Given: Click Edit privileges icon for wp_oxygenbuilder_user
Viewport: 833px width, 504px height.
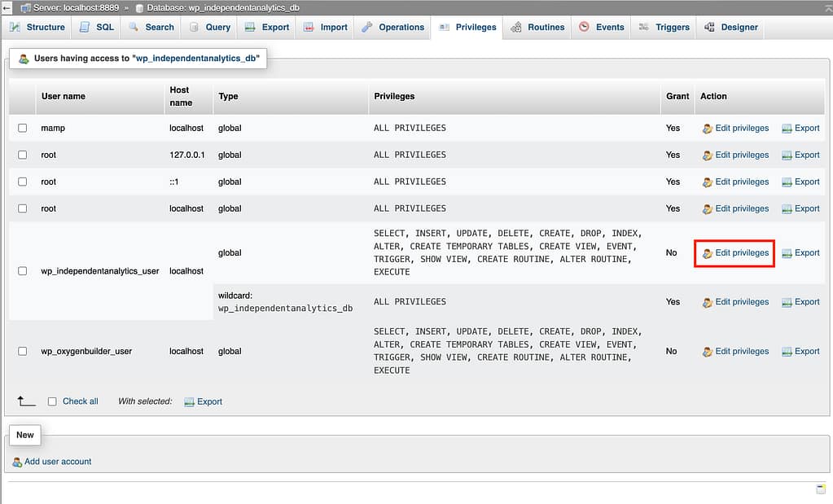Looking at the screenshot, I should [x=707, y=352].
